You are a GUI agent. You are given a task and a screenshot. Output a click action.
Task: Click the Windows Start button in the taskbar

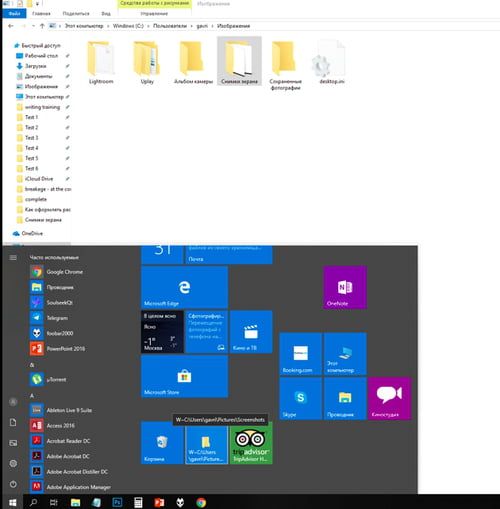pyautogui.click(x=12, y=502)
